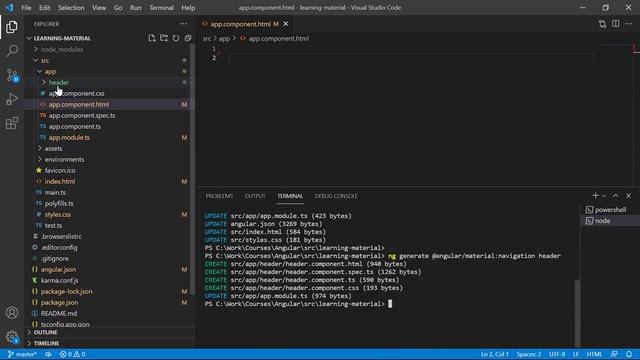
Task: Refresh the Explorer tree
Action: click(x=176, y=38)
